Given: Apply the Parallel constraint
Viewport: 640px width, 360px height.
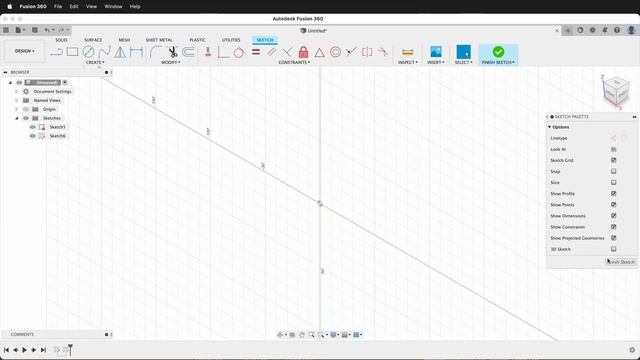Looking at the screenshot, I should [271, 52].
